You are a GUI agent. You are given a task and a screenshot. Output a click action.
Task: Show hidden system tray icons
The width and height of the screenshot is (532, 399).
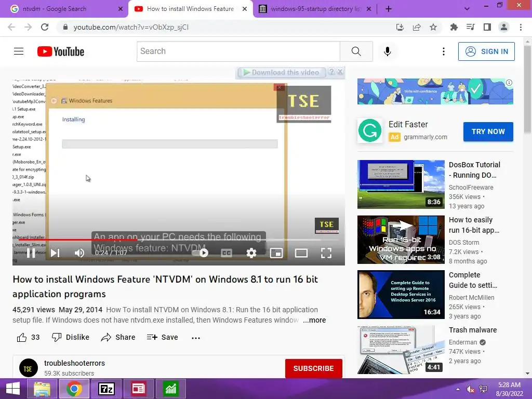tap(458, 389)
